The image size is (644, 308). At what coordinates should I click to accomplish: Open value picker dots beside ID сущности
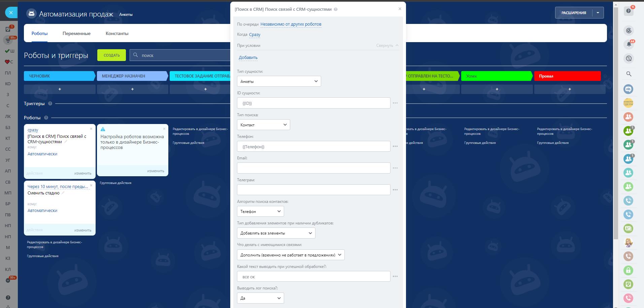pos(395,103)
